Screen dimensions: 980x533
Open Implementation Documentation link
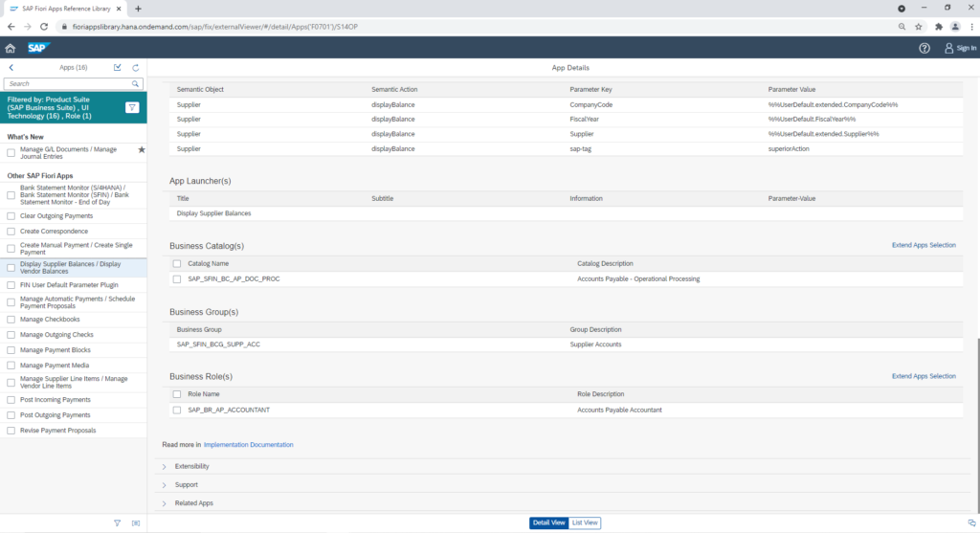[x=248, y=445]
